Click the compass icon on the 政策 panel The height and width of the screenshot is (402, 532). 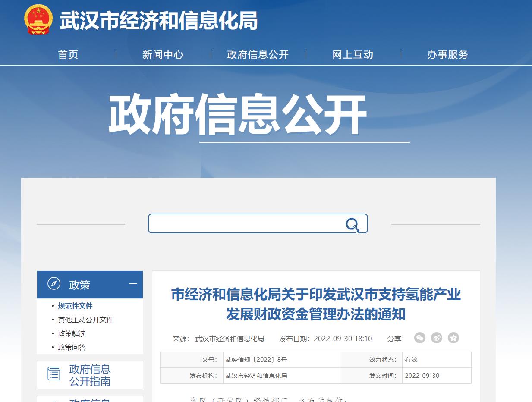click(54, 284)
